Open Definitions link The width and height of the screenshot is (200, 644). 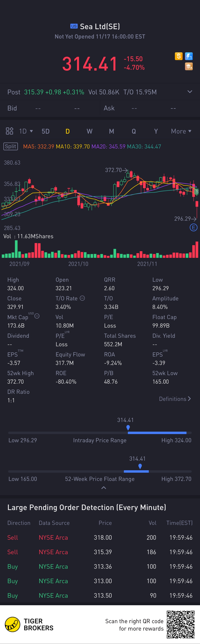point(175,399)
